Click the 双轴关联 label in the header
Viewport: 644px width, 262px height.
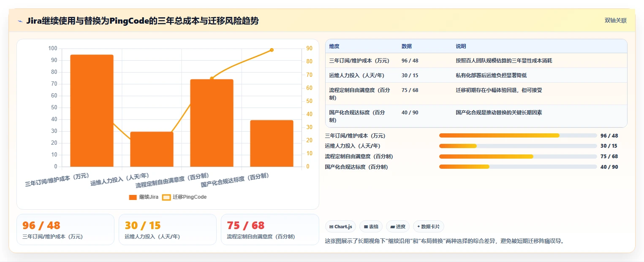616,21
